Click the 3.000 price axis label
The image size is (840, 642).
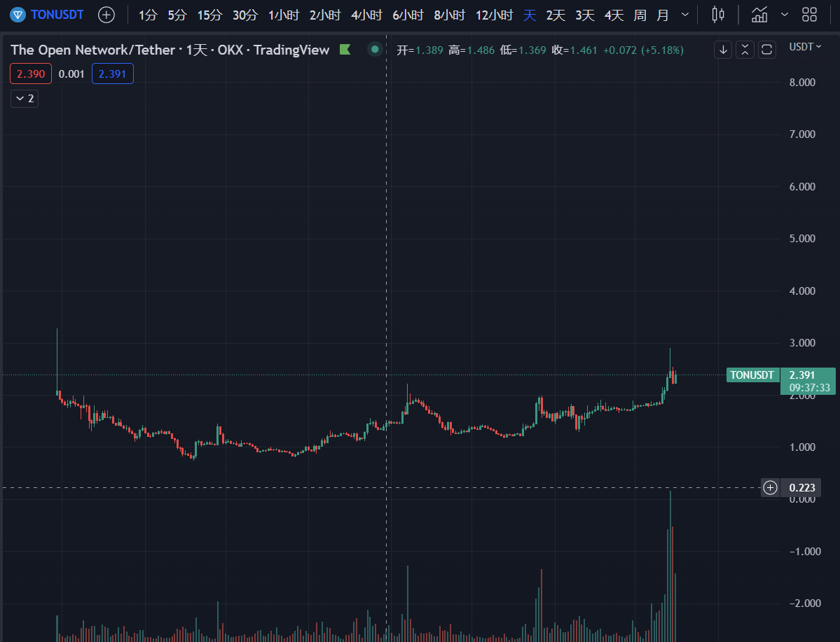pyautogui.click(x=802, y=343)
